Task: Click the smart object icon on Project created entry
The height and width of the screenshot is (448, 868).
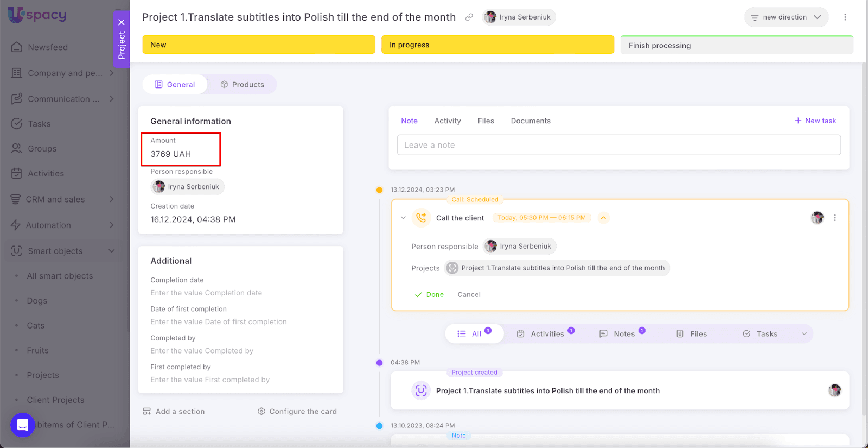Action: [421, 390]
